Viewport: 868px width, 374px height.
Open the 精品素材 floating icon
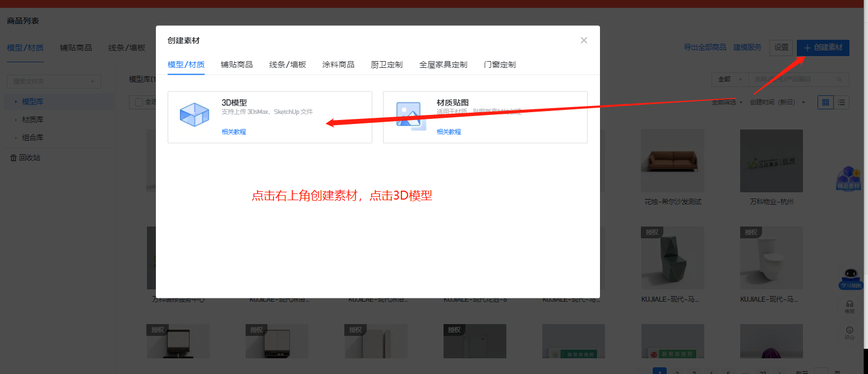click(x=848, y=178)
